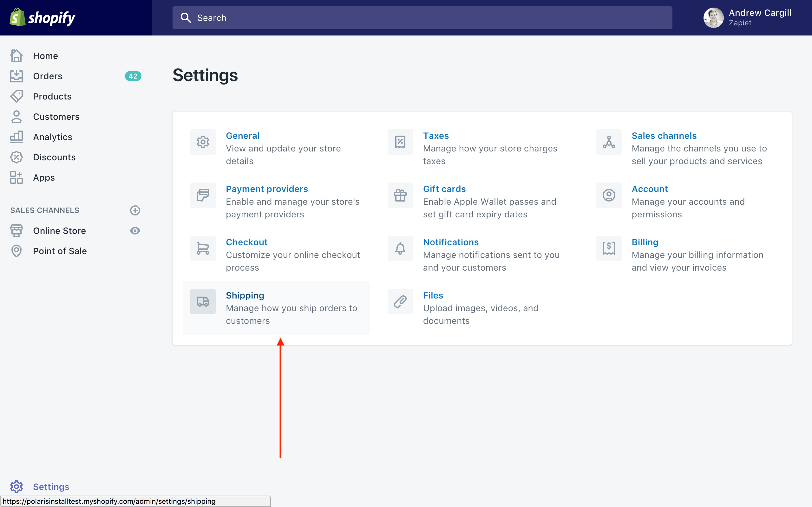Viewport: 812px width, 507px height.
Task: Open the Notifications settings link
Action: pos(451,242)
